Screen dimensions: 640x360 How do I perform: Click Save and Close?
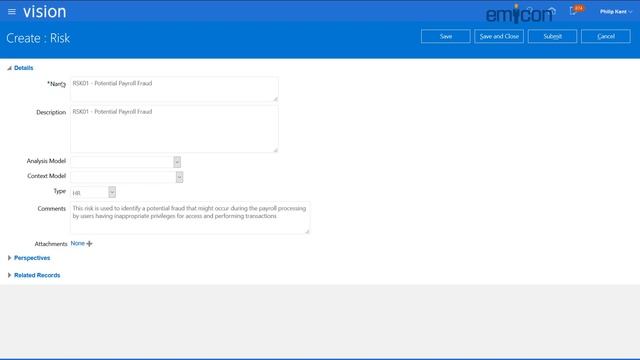[499, 36]
